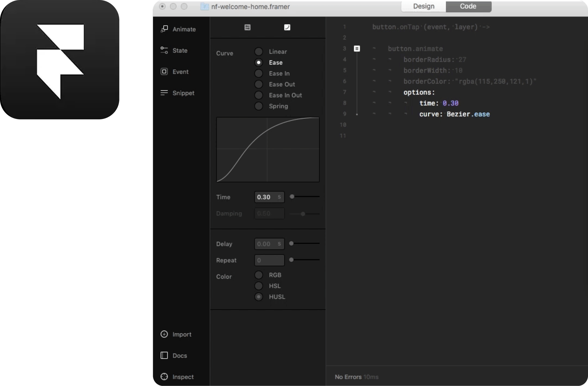Click the Time slider handle
Image resolution: width=588 pixels, height=386 pixels.
[x=292, y=197]
